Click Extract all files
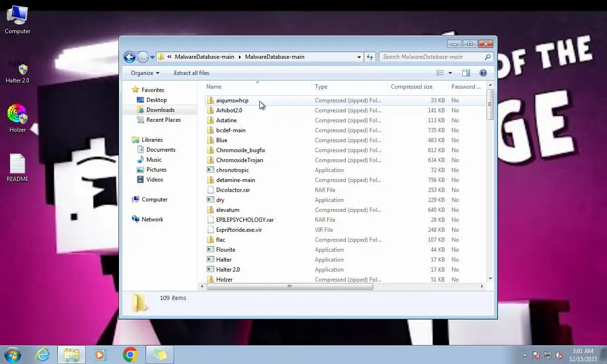 coord(192,73)
